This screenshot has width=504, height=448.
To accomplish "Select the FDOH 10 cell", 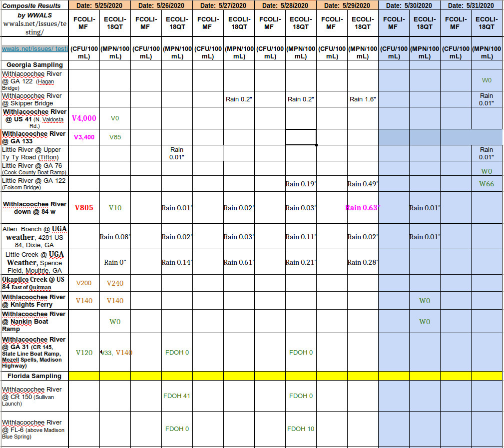I will click(x=301, y=429).
